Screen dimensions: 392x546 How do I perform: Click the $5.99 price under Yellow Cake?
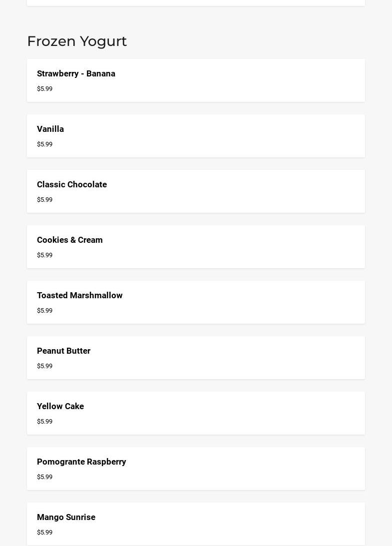pos(44,422)
